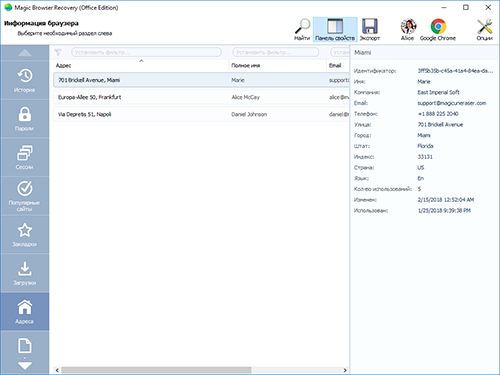
Task: Toggle the Панель свойств properties panel
Action: tap(335, 30)
